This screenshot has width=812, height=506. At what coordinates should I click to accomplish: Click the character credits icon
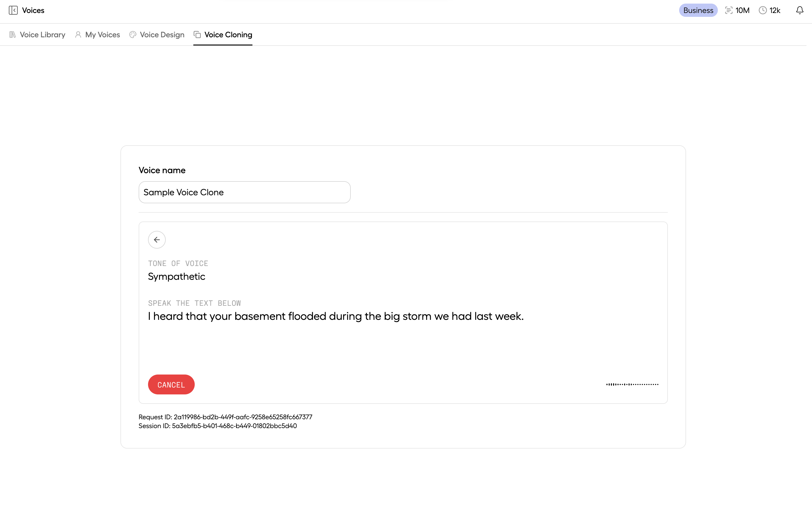point(728,10)
